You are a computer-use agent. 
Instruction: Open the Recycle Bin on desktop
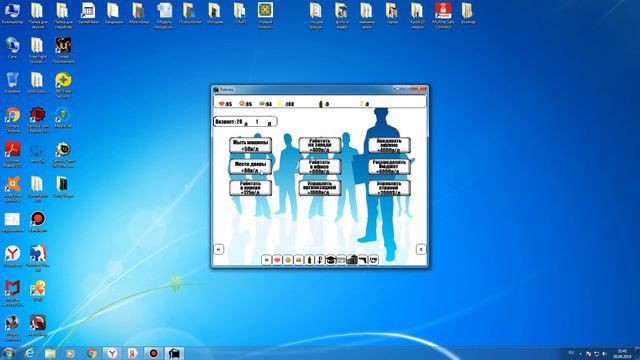(12, 83)
